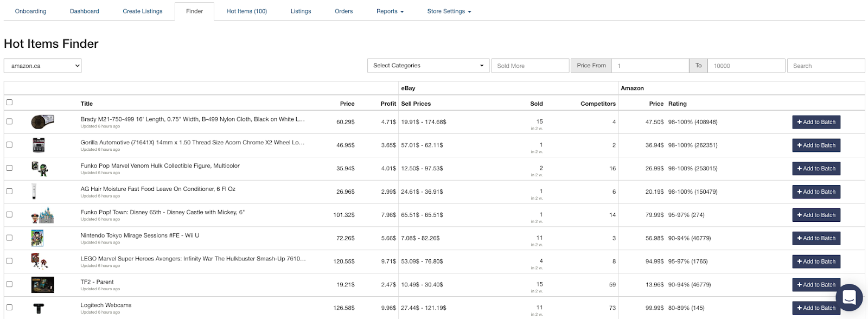Screen dimensions: 868x319
Task: Click the price To value field
Action: point(746,66)
